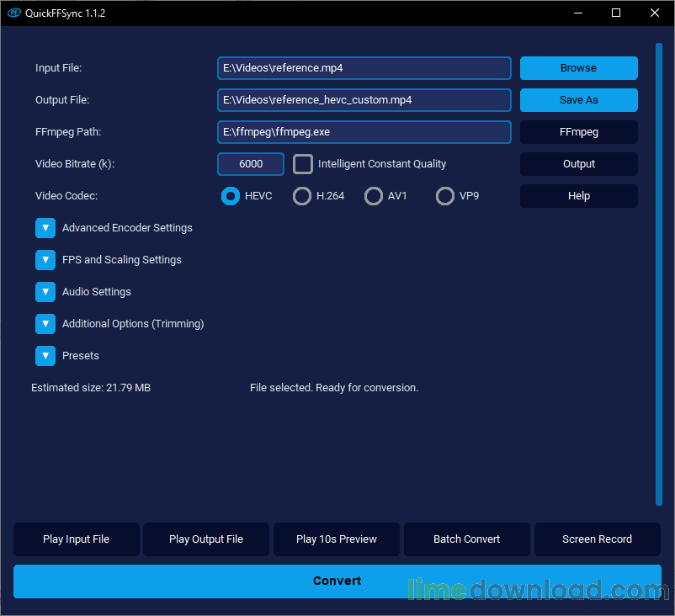Close the QuickFFSync window
Viewport: 675px width, 616px height.
[x=654, y=13]
